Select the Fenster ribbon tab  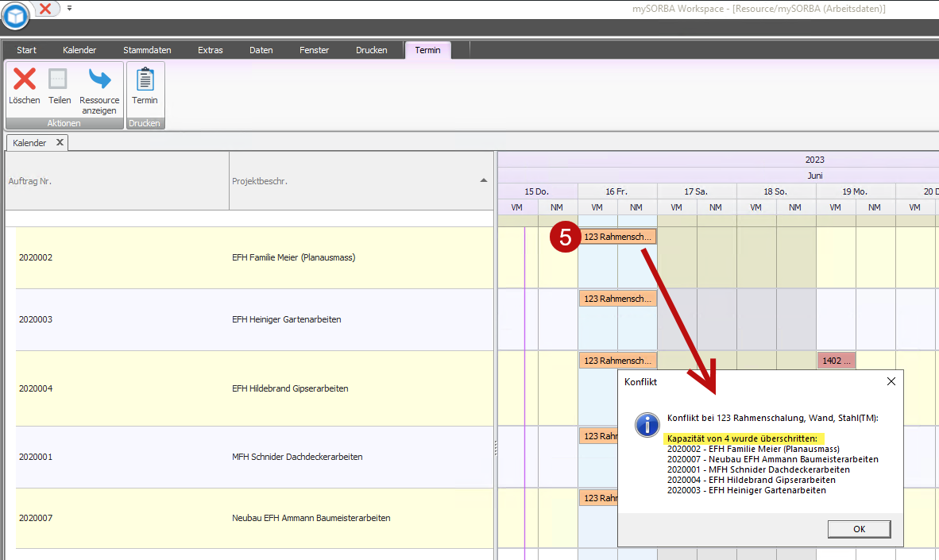coord(315,50)
